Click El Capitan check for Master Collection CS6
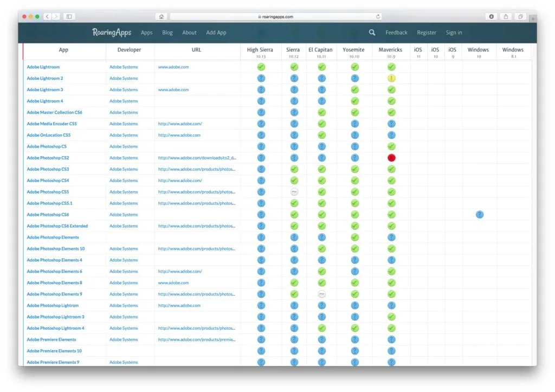Image resolution: width=555 pixels, height=392 pixels. [x=321, y=112]
